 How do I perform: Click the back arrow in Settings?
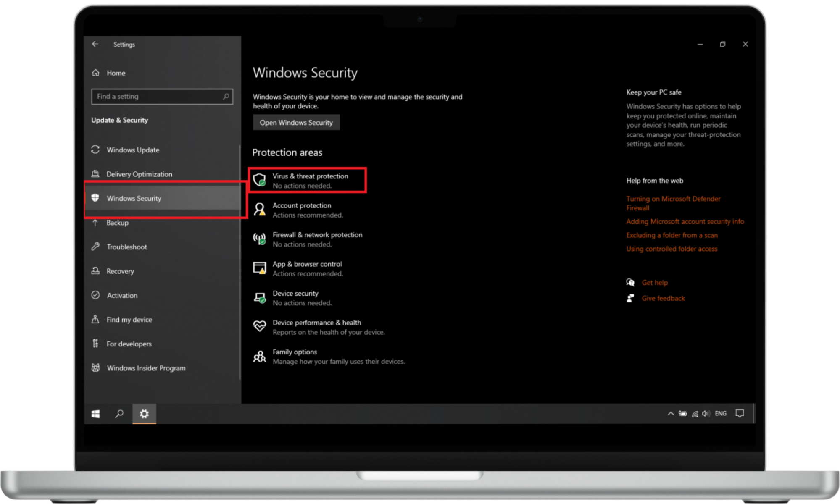(95, 44)
